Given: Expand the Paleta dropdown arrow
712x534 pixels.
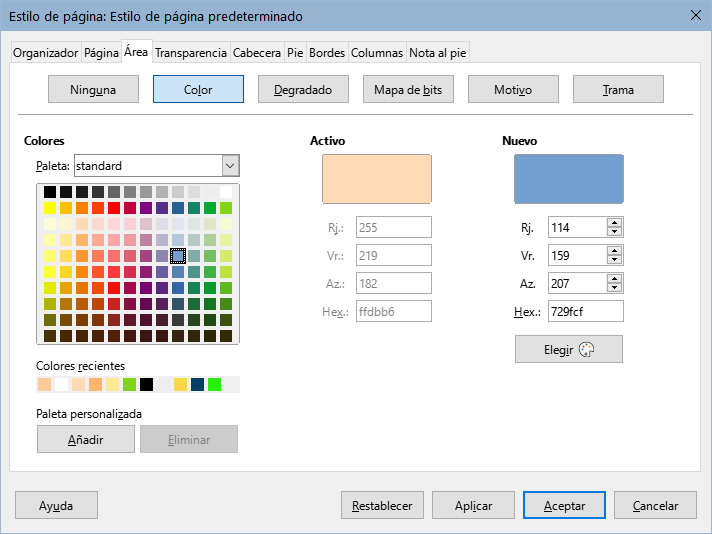Looking at the screenshot, I should click(230, 166).
